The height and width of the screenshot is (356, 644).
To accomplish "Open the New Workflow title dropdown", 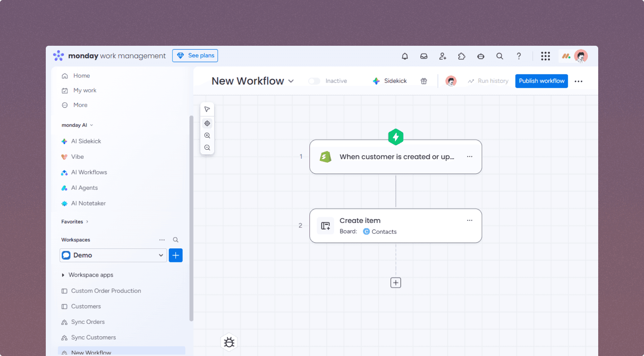I will 291,81.
